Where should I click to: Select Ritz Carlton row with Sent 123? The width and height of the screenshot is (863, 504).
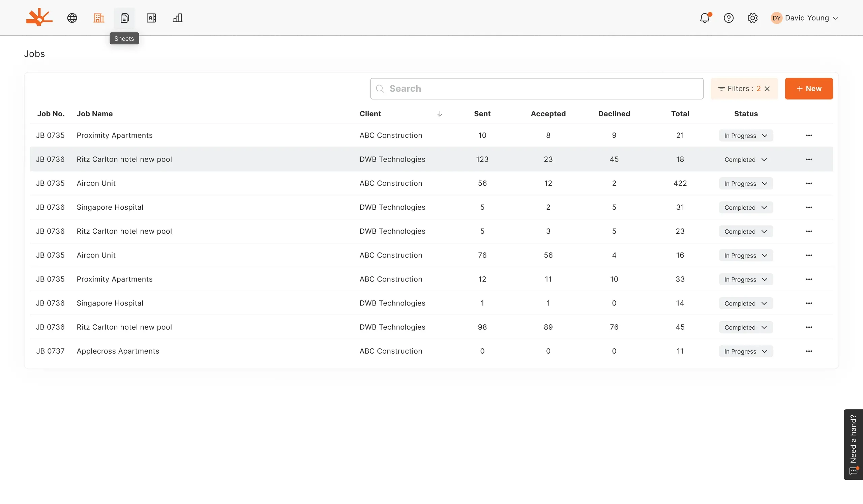[x=431, y=159]
